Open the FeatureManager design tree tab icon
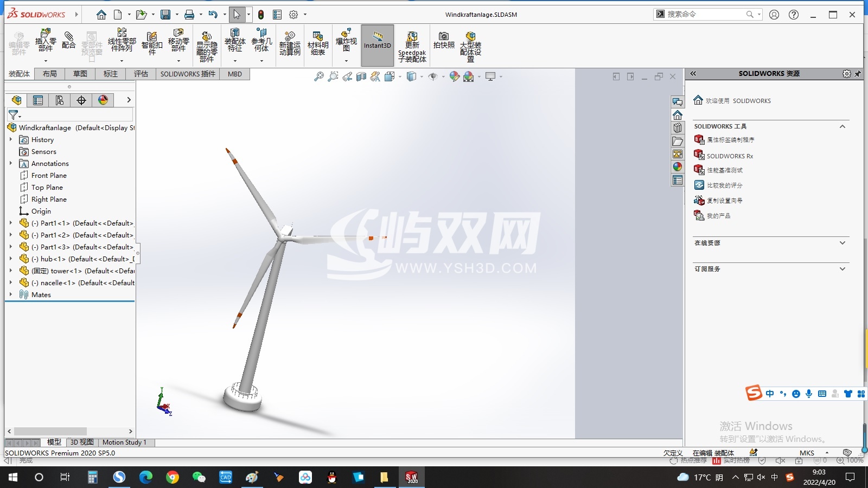 tap(17, 100)
